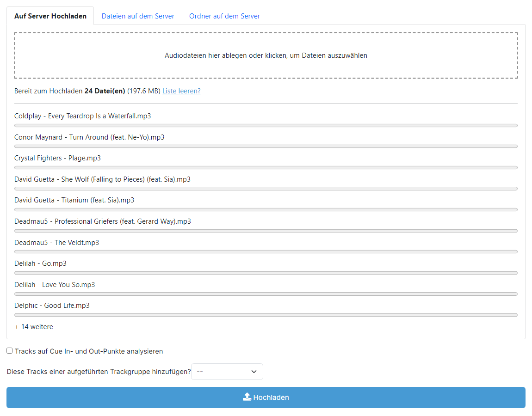The width and height of the screenshot is (532, 416).
Task: Open Ordner auf dem Server tab
Action: [x=225, y=16]
